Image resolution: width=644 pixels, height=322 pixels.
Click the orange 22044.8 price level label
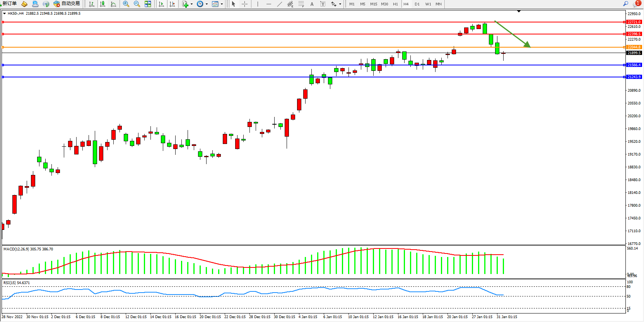(x=634, y=47)
